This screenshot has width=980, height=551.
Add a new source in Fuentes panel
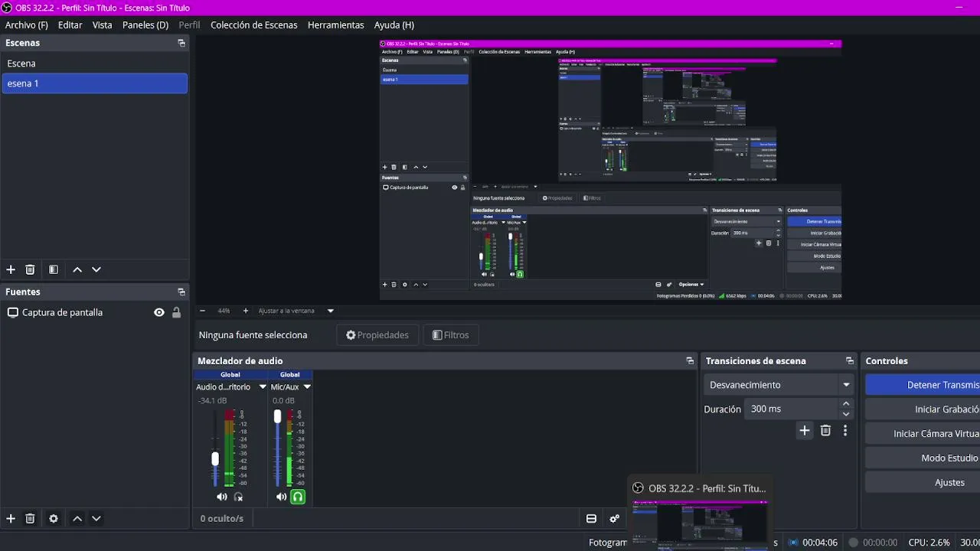(11, 518)
